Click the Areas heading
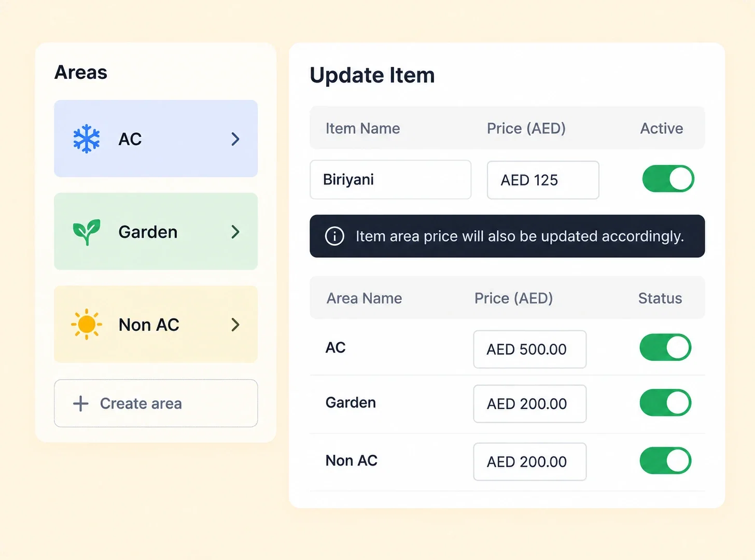This screenshot has height=560, width=755. (x=81, y=72)
